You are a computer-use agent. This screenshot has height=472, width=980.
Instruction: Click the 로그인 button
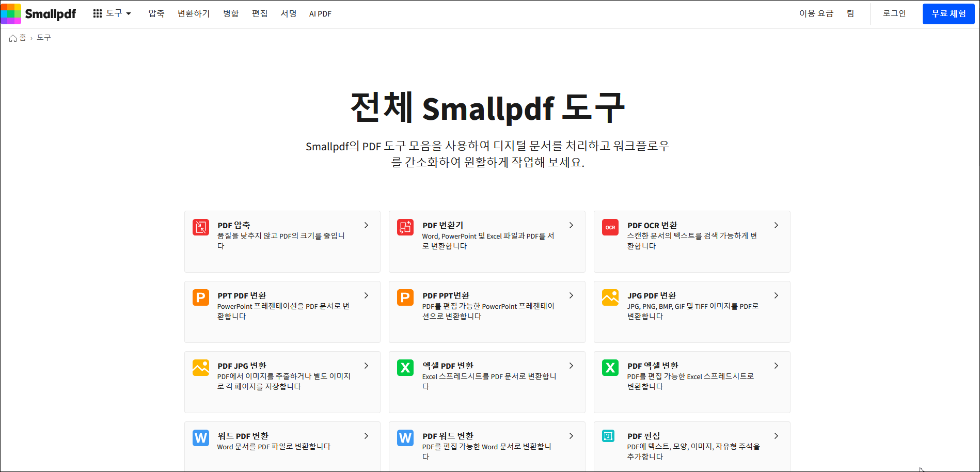tap(894, 13)
